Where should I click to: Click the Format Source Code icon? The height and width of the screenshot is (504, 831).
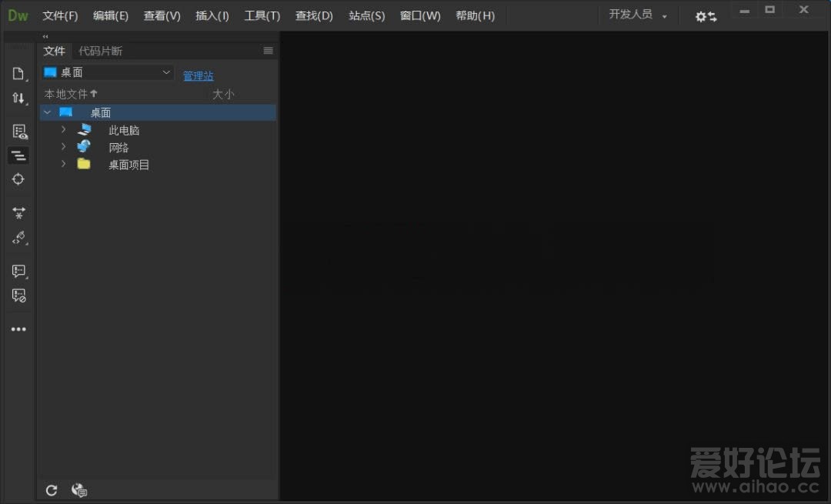tap(18, 238)
